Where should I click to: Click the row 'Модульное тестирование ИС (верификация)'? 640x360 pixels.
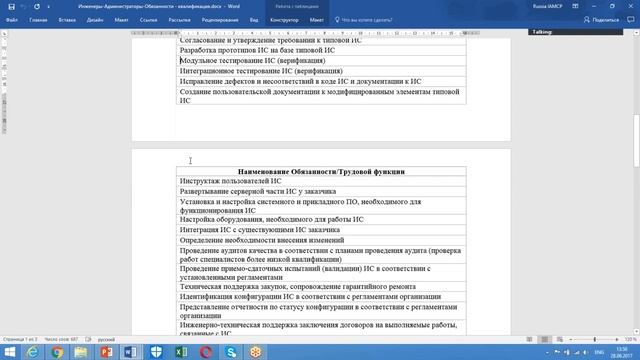pos(321,60)
